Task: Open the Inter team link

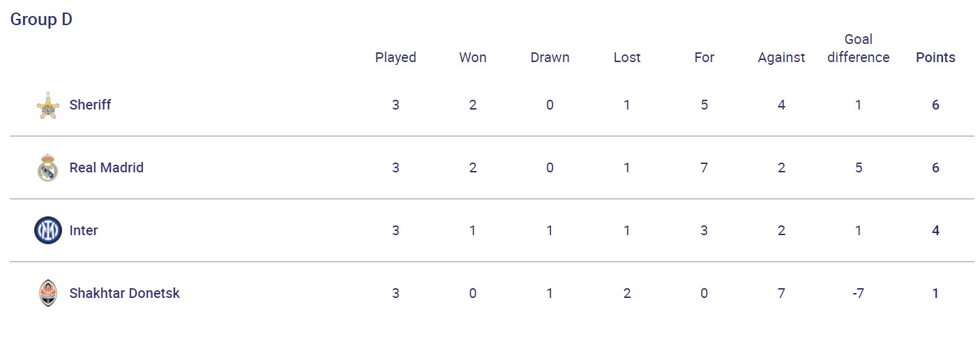Action: point(84,231)
